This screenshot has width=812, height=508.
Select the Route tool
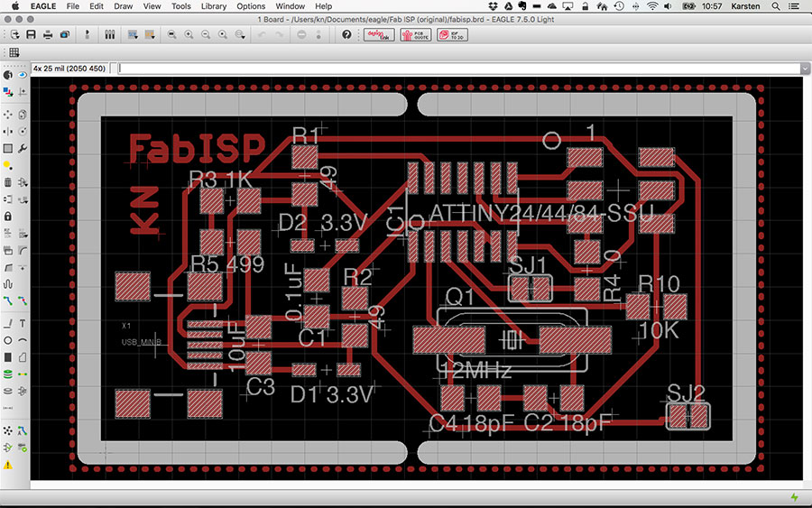(8, 300)
